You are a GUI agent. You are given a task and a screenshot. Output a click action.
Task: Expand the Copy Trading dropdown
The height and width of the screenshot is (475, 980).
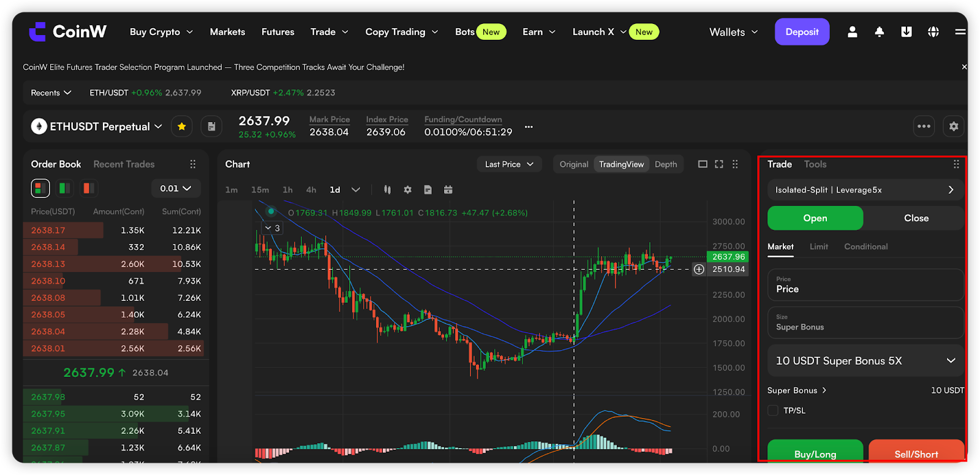[x=402, y=32]
